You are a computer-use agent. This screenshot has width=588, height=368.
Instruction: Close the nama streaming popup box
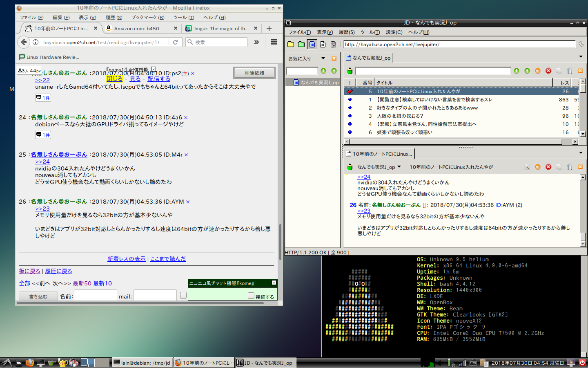[x=154, y=69]
